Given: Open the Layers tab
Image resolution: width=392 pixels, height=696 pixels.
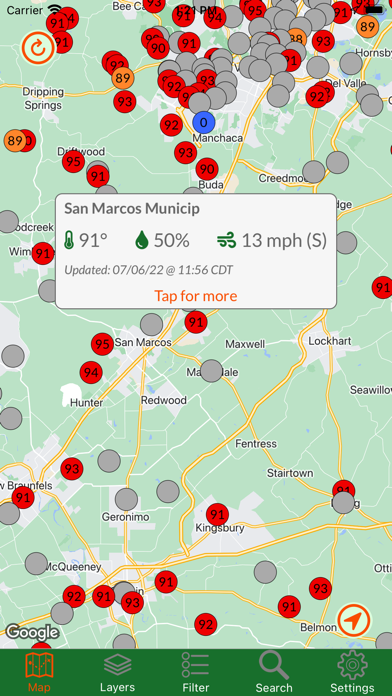Looking at the screenshot, I should tap(117, 672).
